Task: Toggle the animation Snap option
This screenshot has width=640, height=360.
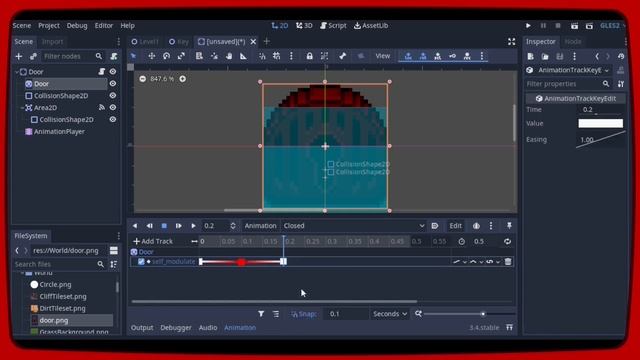Action: 304,314
